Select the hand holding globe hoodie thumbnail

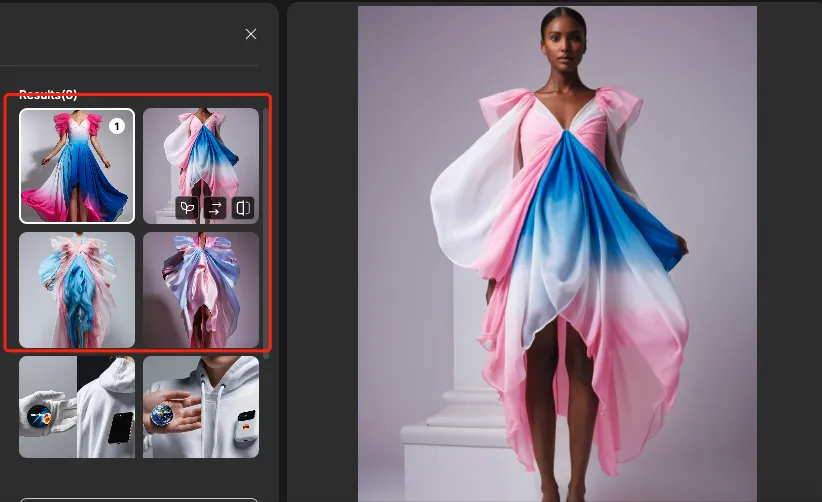200,406
